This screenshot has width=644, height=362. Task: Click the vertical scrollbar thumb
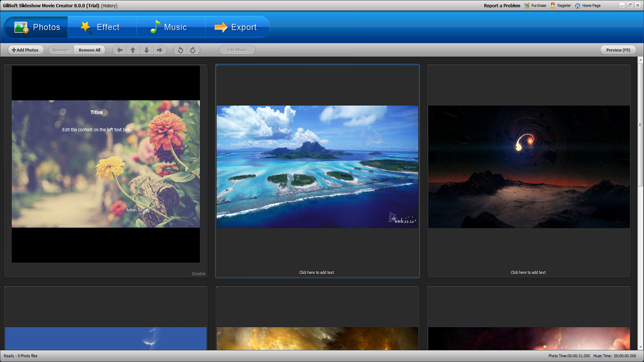[640, 124]
